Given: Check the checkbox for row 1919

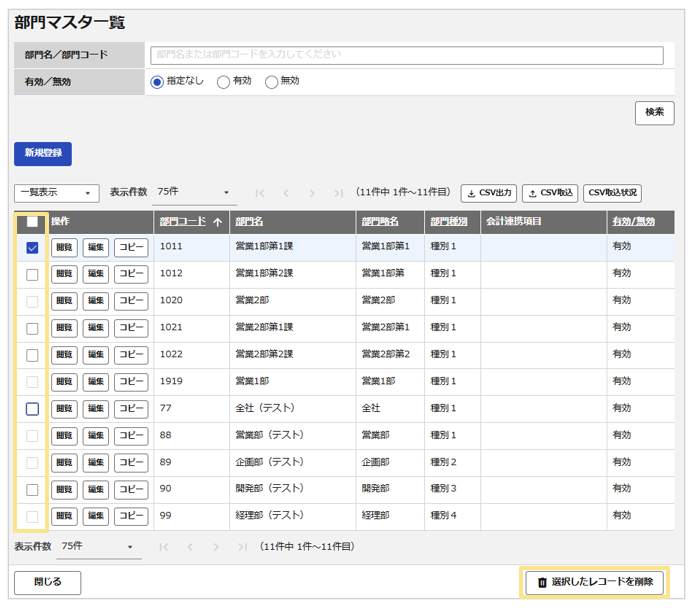Looking at the screenshot, I should click(x=32, y=382).
